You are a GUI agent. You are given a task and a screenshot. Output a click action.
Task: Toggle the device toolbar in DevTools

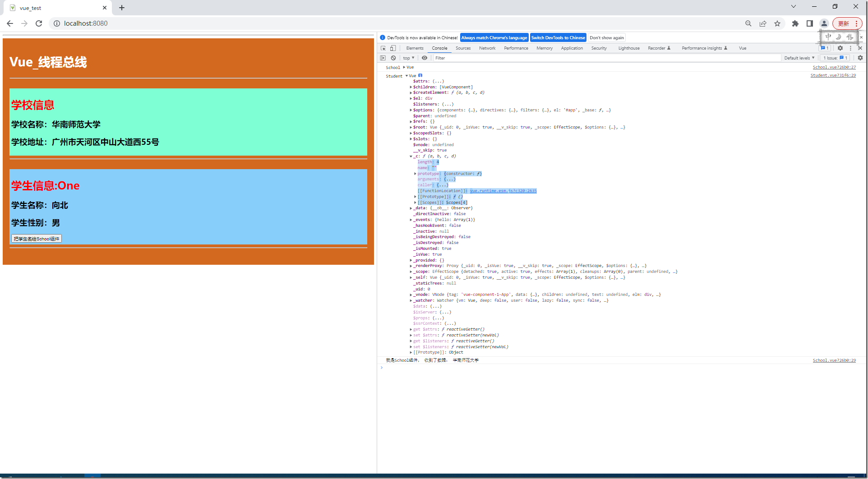point(393,48)
